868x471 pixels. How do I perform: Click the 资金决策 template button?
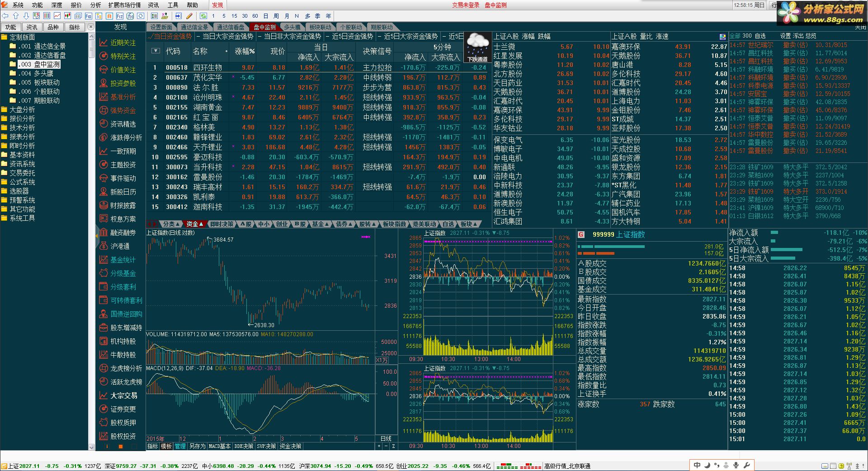[290, 446]
